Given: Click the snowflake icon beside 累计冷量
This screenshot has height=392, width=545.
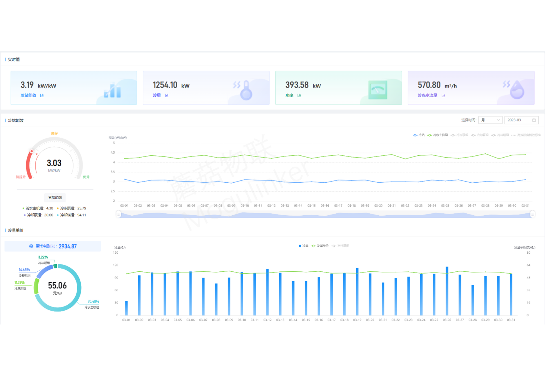Looking at the screenshot, I should tap(31, 246).
